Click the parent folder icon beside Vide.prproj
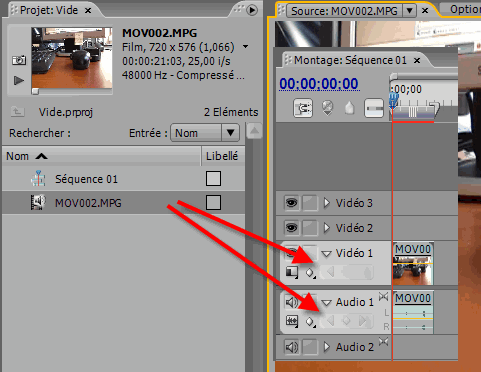The height and width of the screenshot is (372, 481). click(17, 112)
